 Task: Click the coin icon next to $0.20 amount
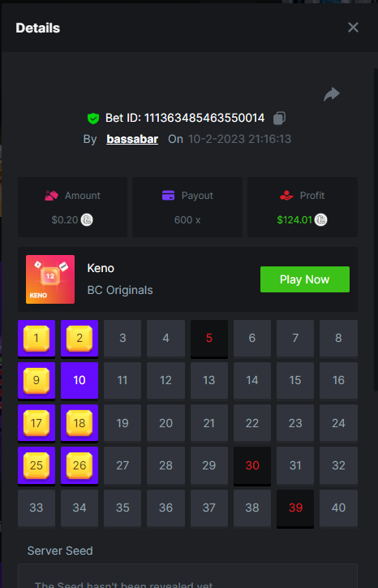87,220
